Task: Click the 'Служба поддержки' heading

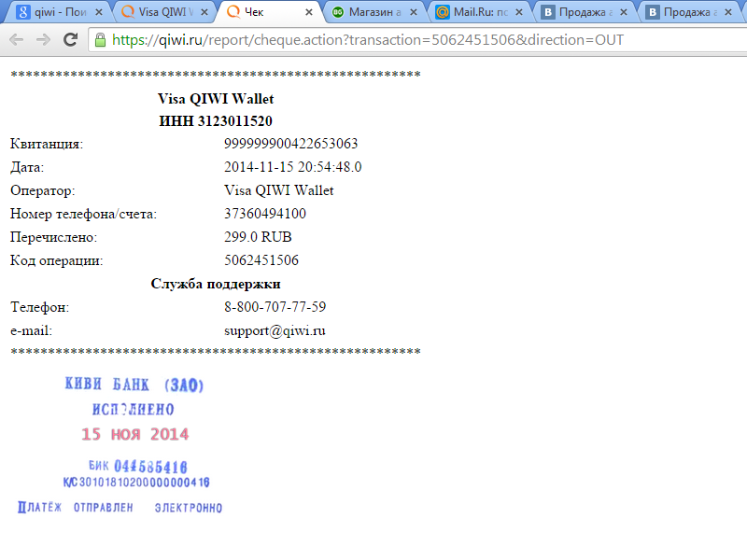Action: point(216,284)
